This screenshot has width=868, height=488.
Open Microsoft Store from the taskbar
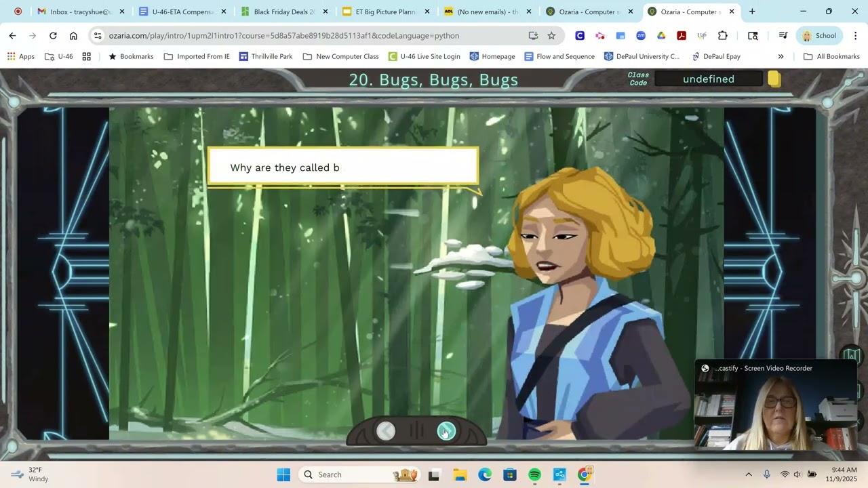[510, 474]
